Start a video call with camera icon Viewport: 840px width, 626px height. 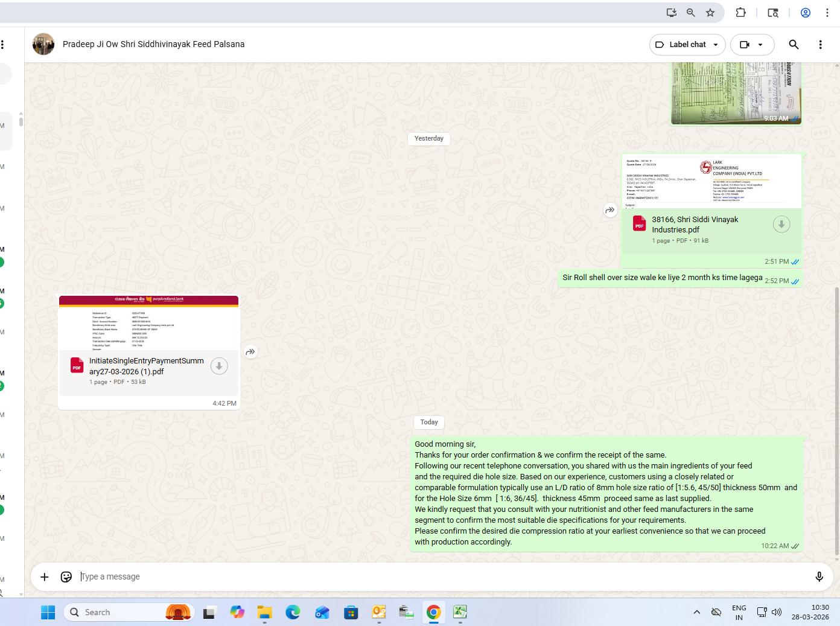coord(745,45)
